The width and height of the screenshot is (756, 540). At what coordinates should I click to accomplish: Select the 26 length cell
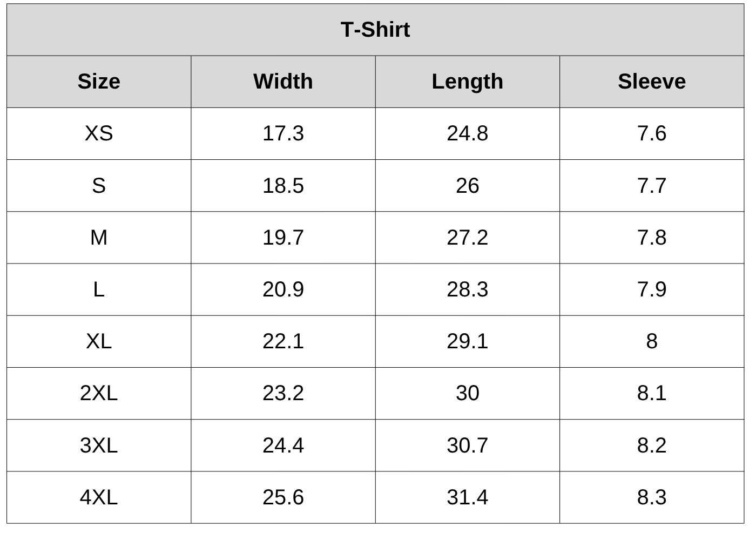click(x=468, y=186)
